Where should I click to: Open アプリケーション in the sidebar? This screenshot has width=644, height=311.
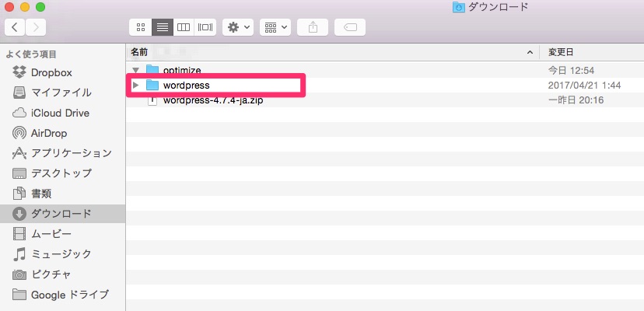(x=62, y=153)
